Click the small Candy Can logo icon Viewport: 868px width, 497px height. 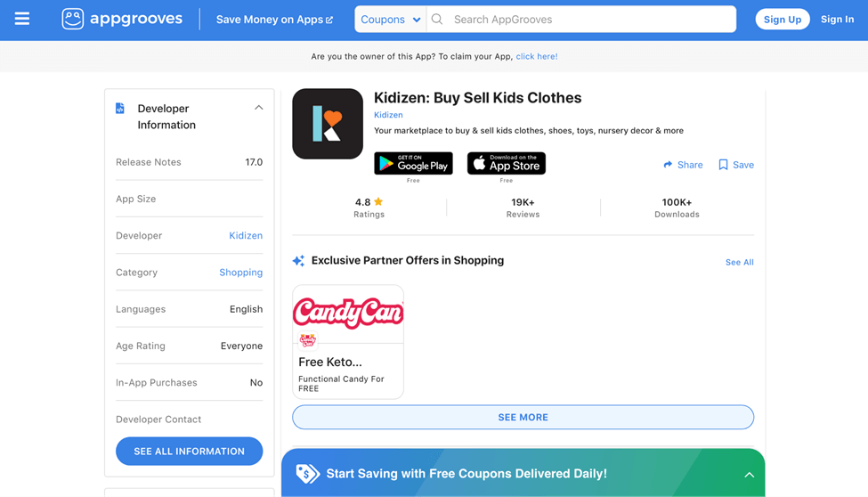coord(308,339)
